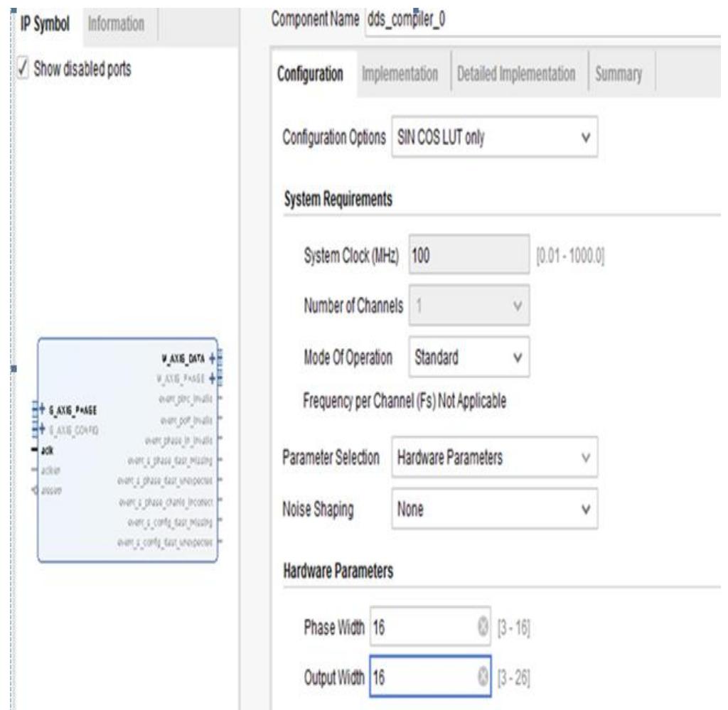
Task: Open the Summary tab
Action: click(x=619, y=74)
